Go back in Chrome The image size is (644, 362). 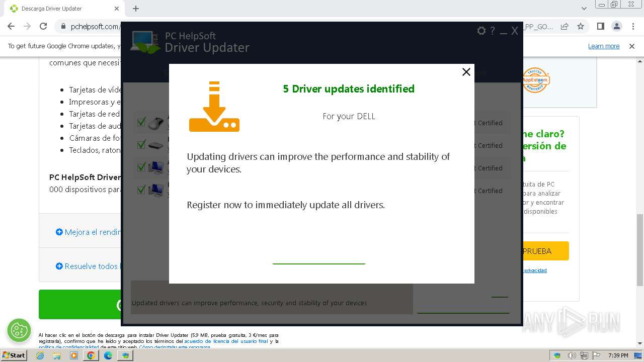point(11,26)
